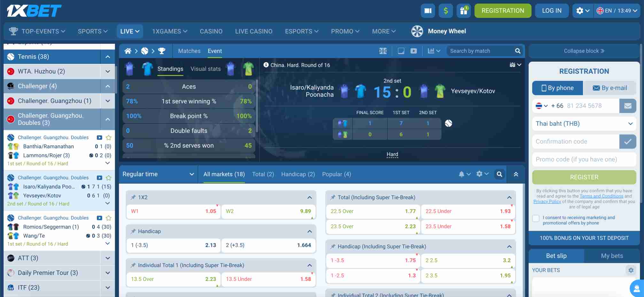Click the home breadcrumb icon

click(x=128, y=51)
